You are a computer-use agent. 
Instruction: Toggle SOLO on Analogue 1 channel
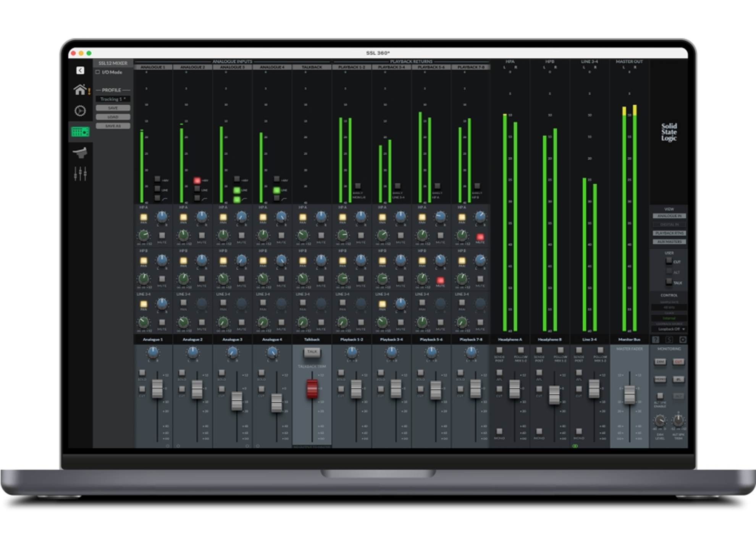pos(142,372)
